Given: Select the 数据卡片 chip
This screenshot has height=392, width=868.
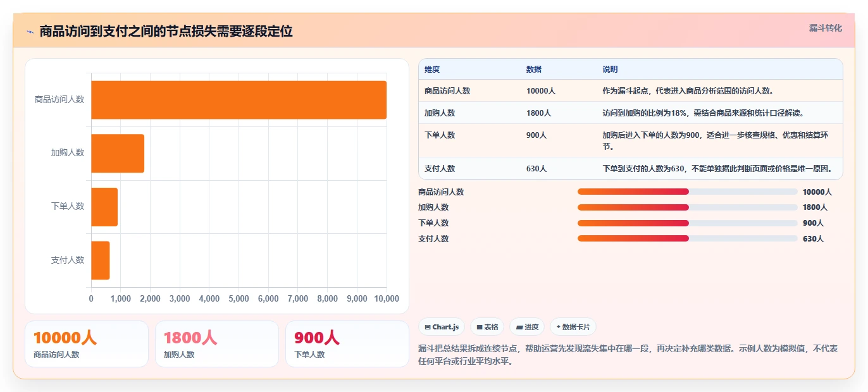Looking at the screenshot, I should tap(573, 327).
